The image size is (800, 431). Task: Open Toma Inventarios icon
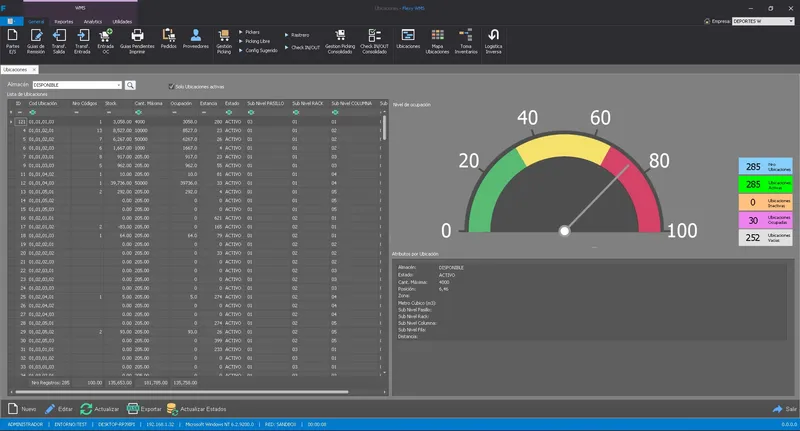click(466, 36)
